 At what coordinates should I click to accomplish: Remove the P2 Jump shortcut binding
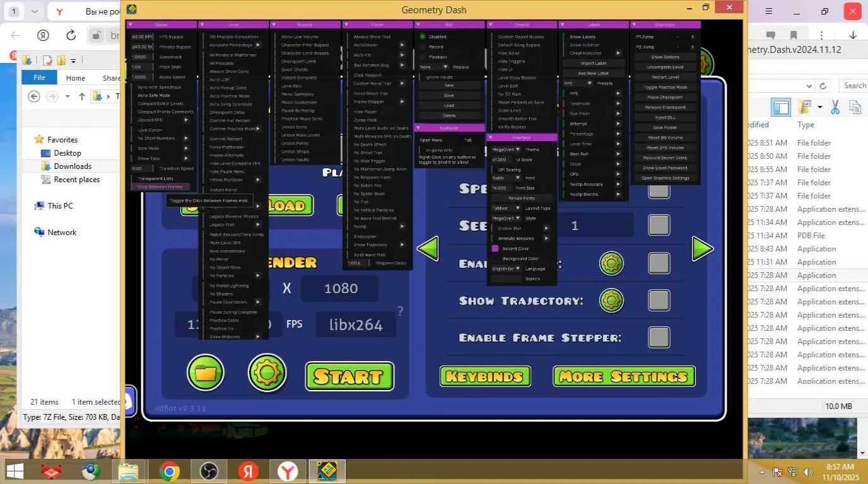[x=692, y=47]
